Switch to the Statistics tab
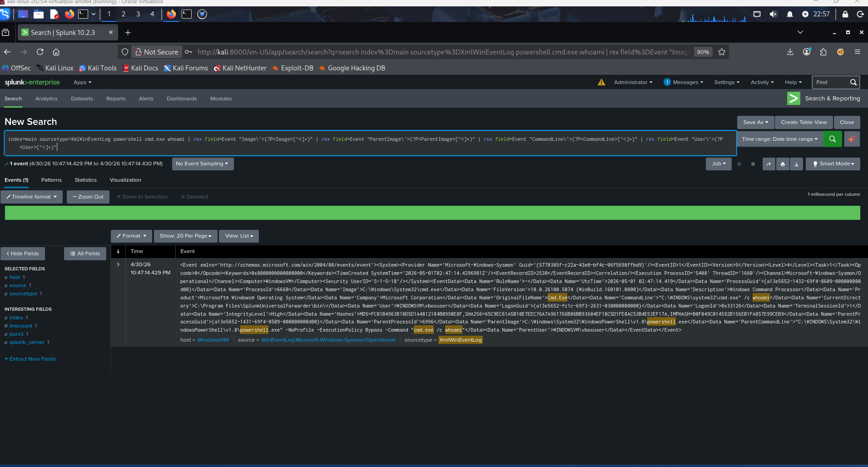 [x=85, y=180]
